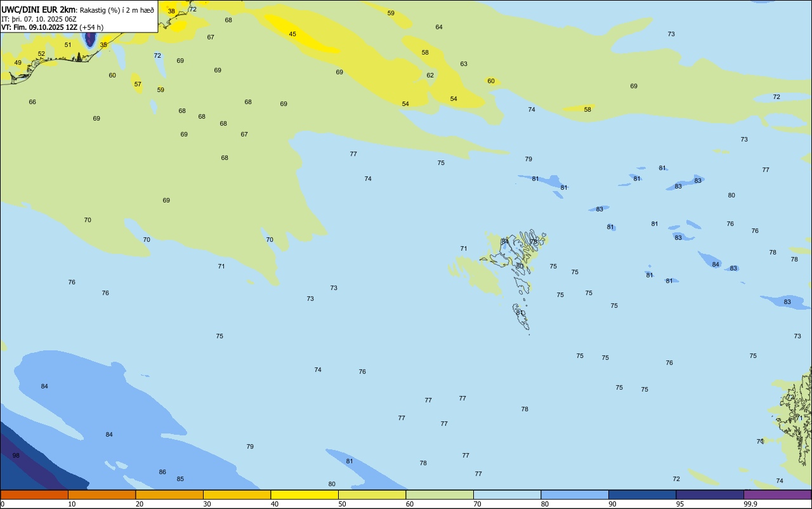Pick the purple swatch above 99.9
Screen dimensions: 812x509
[778, 494]
